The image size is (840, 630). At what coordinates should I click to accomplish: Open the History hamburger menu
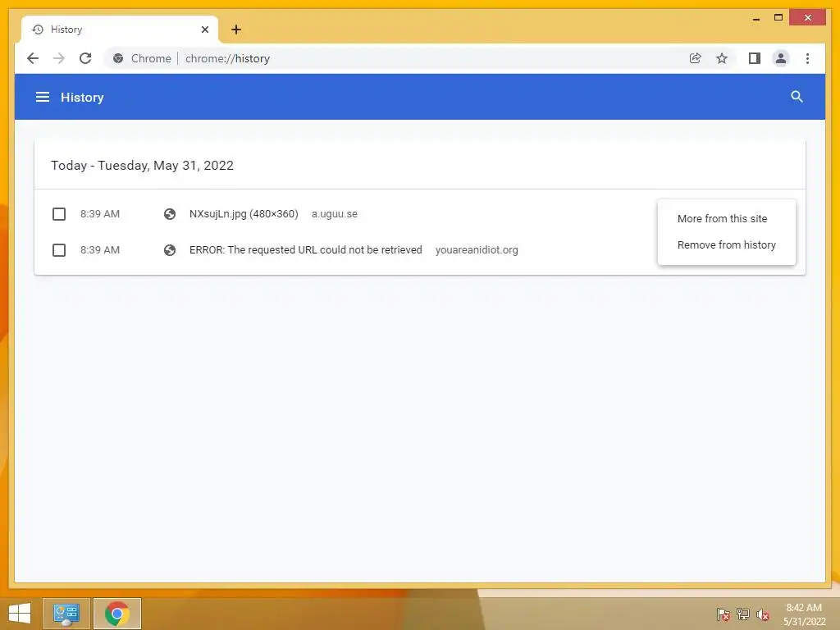coord(43,97)
